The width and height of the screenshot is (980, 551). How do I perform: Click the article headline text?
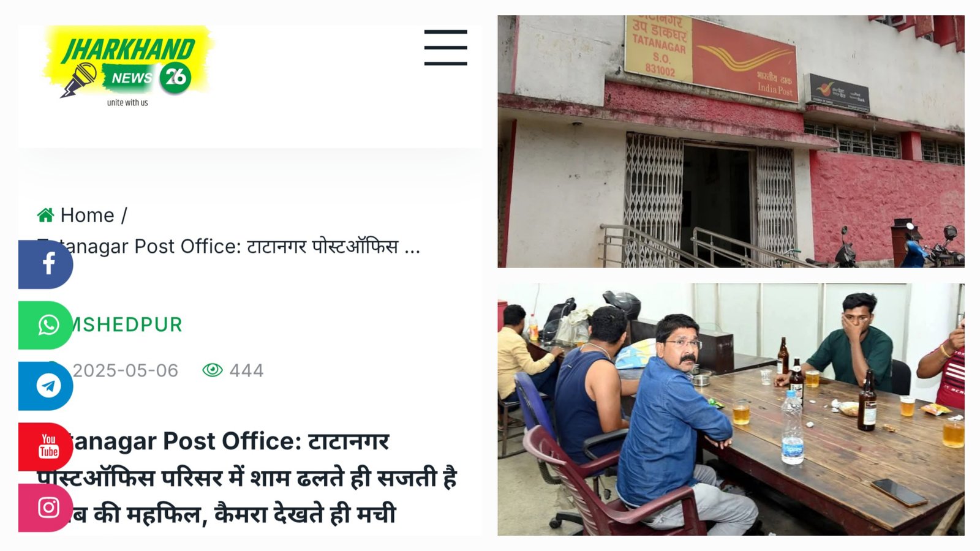pyautogui.click(x=247, y=478)
